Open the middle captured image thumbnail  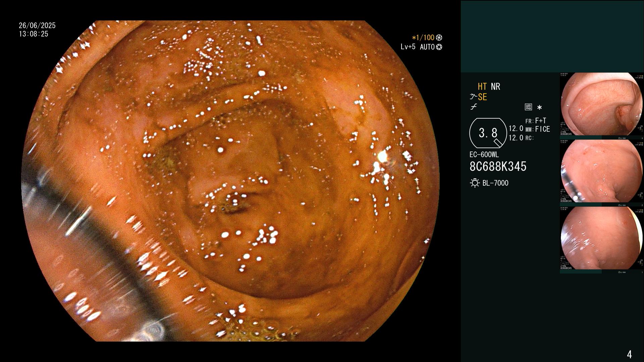pyautogui.click(x=602, y=171)
